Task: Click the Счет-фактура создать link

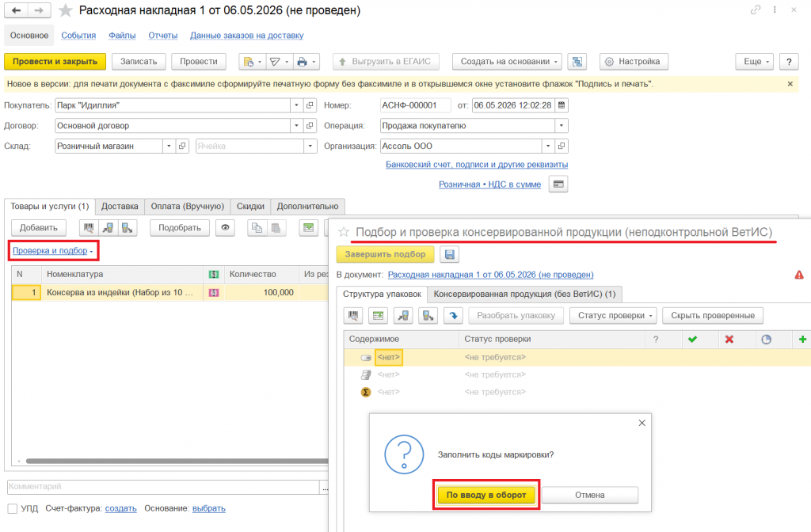Action: (x=120, y=509)
